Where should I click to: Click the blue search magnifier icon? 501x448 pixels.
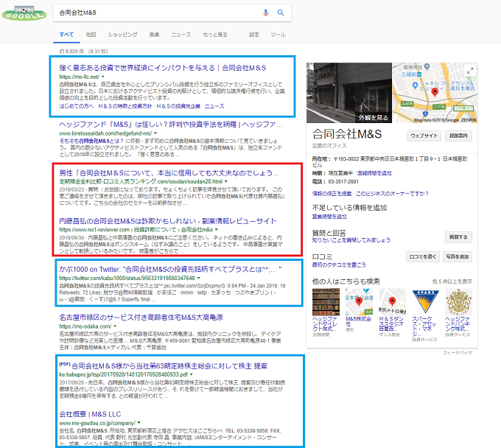tap(281, 13)
